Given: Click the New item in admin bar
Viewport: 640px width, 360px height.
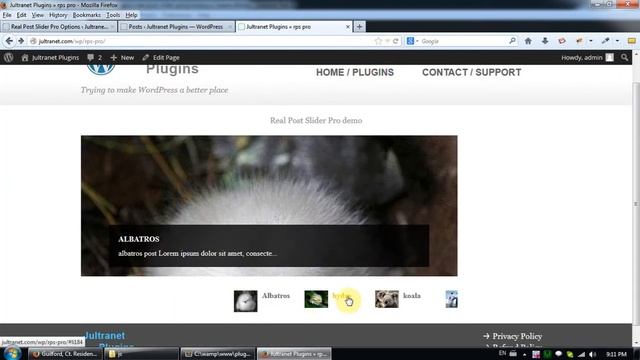Looking at the screenshot, I should 122,58.
